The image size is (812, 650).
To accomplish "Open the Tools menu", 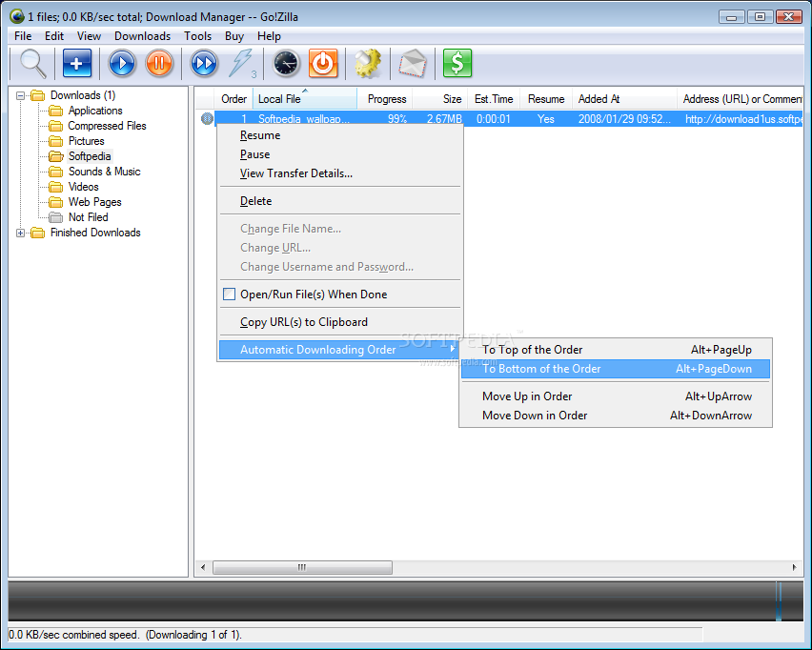I will point(198,35).
